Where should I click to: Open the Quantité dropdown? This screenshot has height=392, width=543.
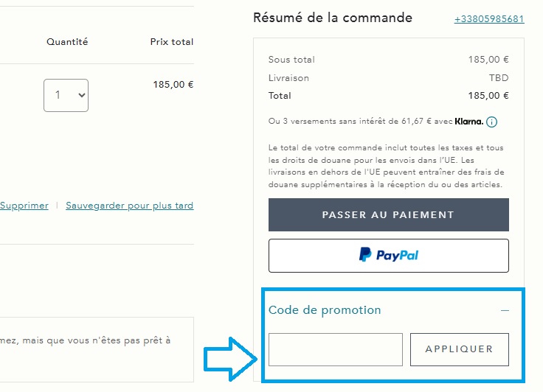[66, 95]
